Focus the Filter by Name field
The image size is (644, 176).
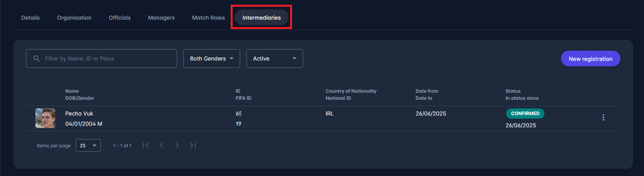tap(106, 59)
